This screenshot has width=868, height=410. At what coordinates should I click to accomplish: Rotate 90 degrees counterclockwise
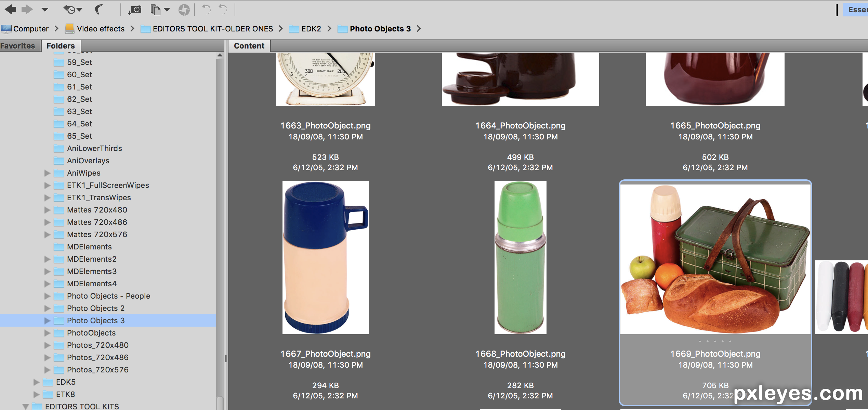tap(206, 10)
